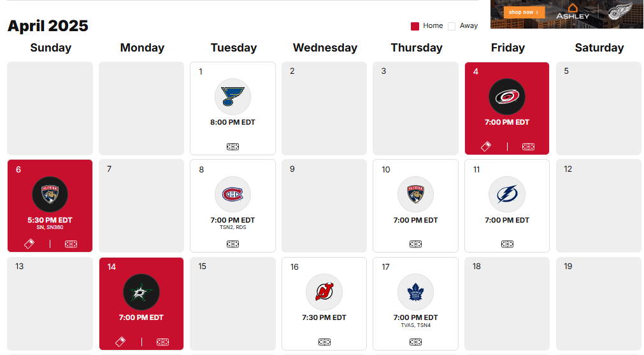Viewport: 644px width, 355px height.
Task: Click the Montreal Canadiens logo on April 8
Action: pos(233,195)
